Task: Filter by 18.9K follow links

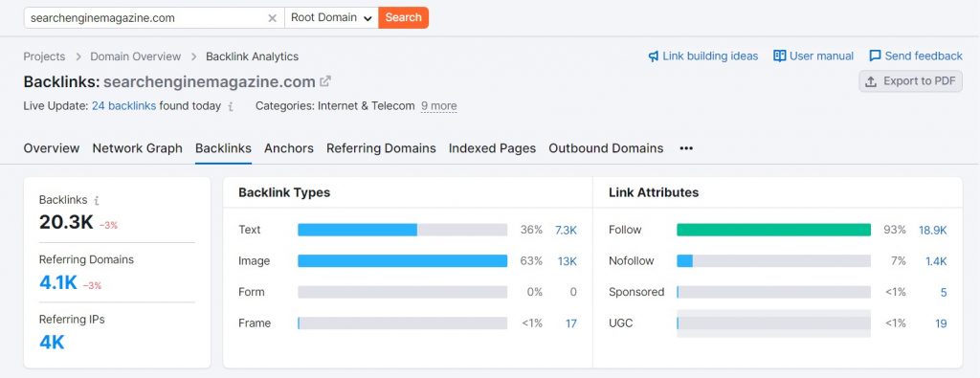Action: [932, 230]
